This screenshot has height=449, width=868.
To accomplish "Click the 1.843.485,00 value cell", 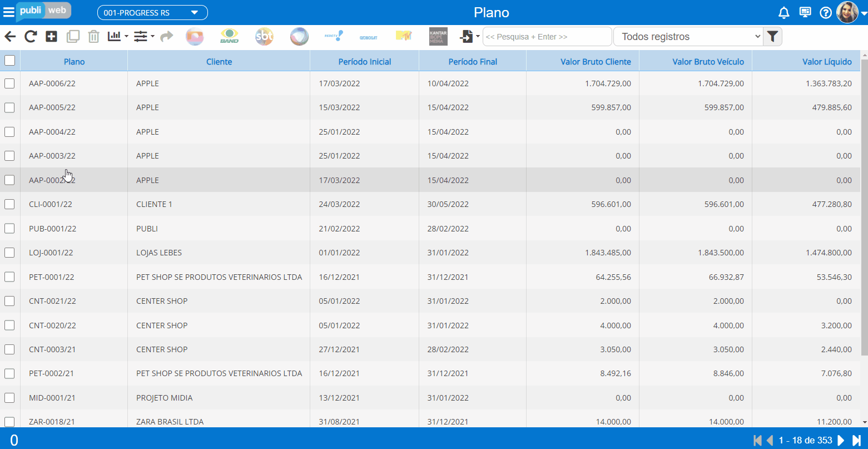I will [583, 253].
